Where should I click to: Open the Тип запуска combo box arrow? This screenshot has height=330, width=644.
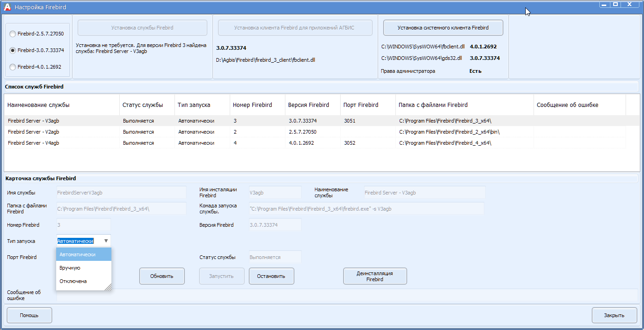tap(106, 241)
